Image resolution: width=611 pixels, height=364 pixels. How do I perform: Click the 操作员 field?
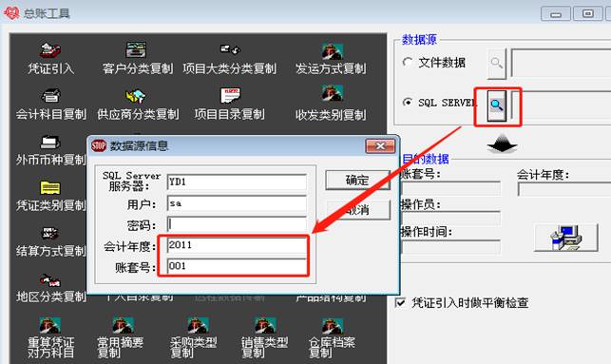[450, 219]
